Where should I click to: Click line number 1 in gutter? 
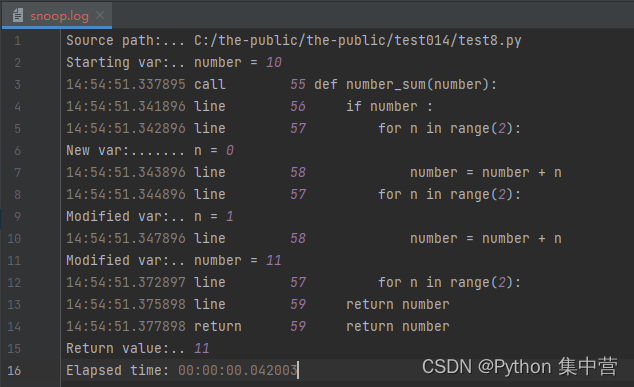(17, 40)
